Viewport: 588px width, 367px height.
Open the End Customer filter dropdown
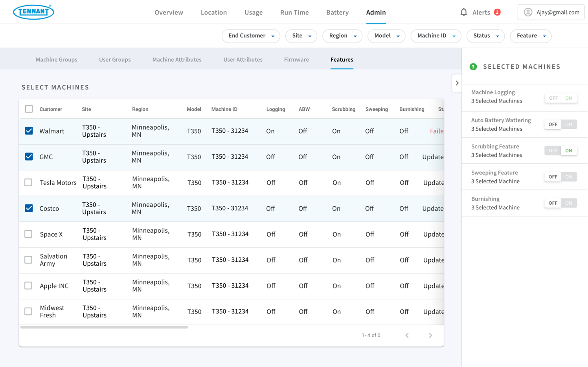tap(251, 36)
